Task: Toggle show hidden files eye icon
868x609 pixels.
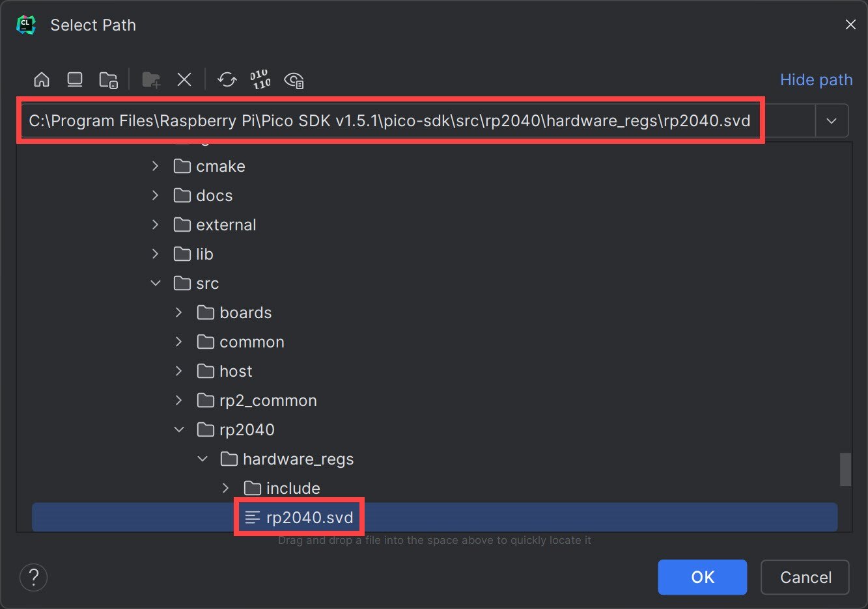Action: 294,80
